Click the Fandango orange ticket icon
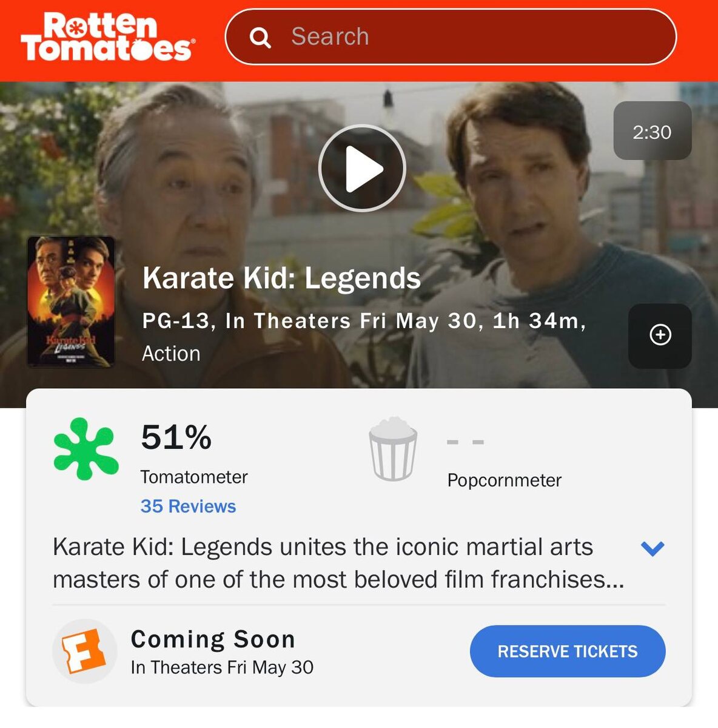Image resolution: width=718 pixels, height=728 pixels. coord(84,652)
